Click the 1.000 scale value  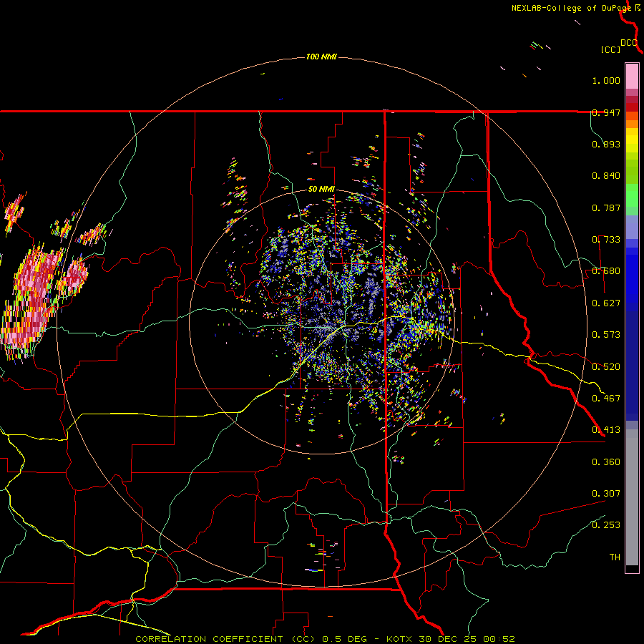click(x=606, y=80)
